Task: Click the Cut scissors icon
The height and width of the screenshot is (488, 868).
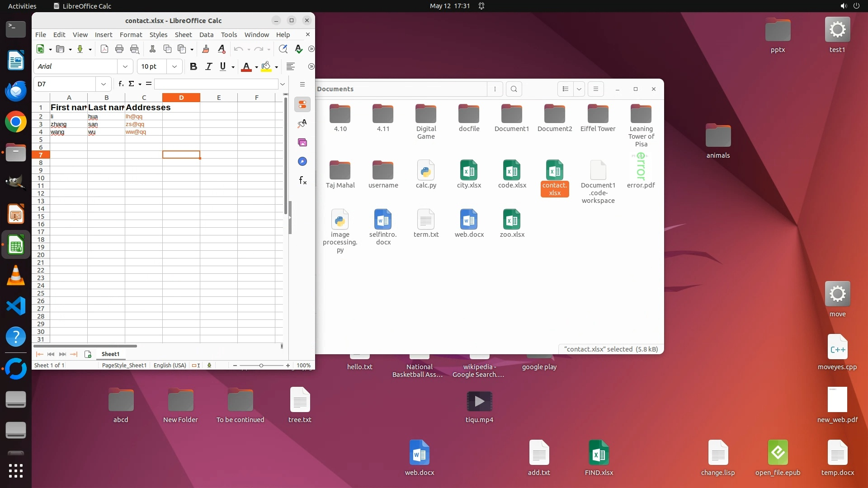Action: [152, 49]
